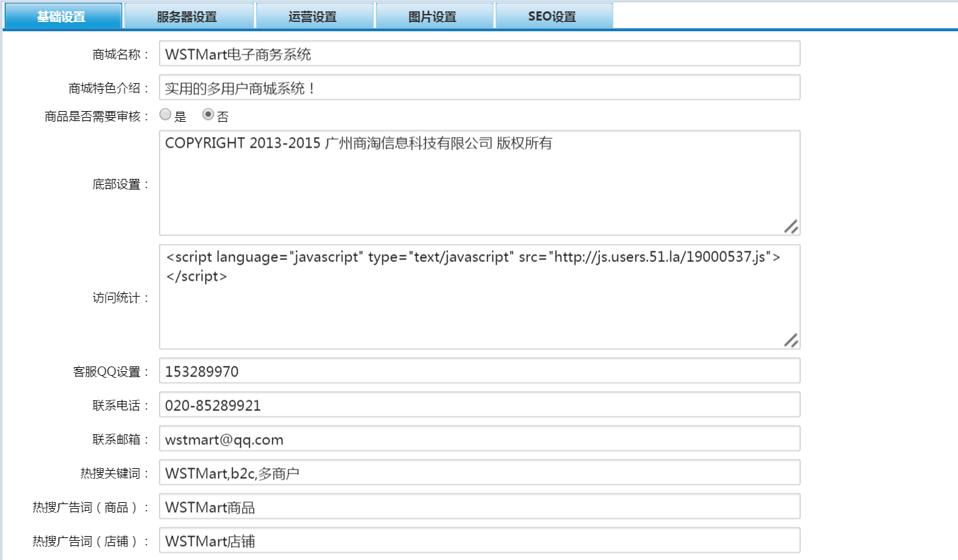Select 否 for 商品是否需要审核
This screenshot has height=560, width=958.
[x=208, y=114]
